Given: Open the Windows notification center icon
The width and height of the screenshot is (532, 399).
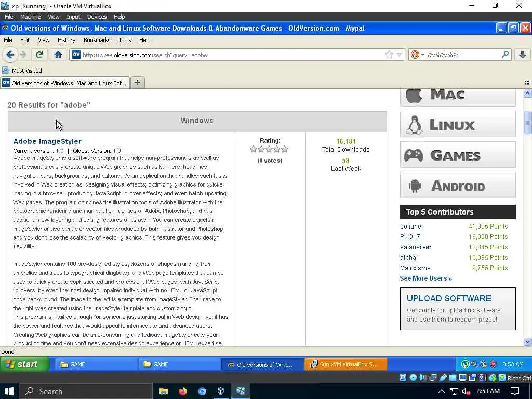Looking at the screenshot, I should (515, 391).
